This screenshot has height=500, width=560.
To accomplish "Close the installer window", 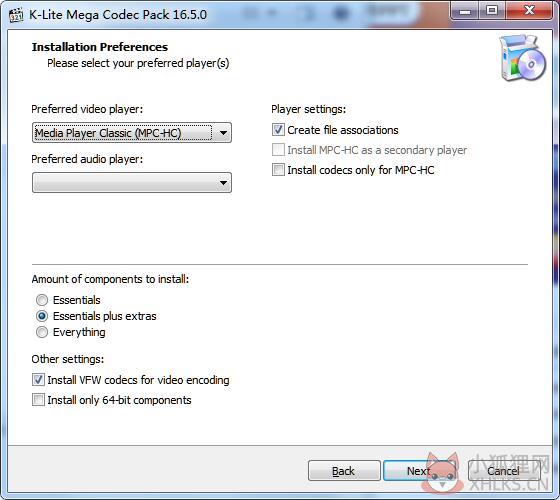I will tap(529, 11).
